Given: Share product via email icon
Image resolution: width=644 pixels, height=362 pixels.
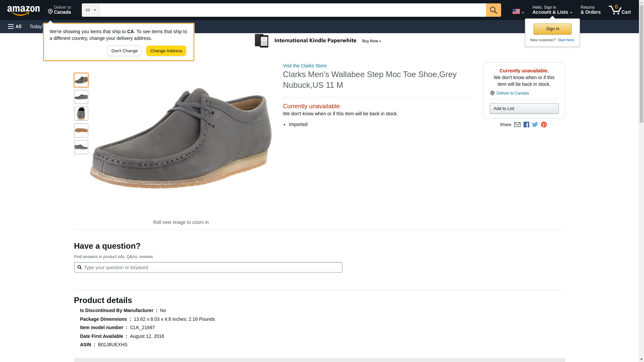Looking at the screenshot, I should click(517, 125).
